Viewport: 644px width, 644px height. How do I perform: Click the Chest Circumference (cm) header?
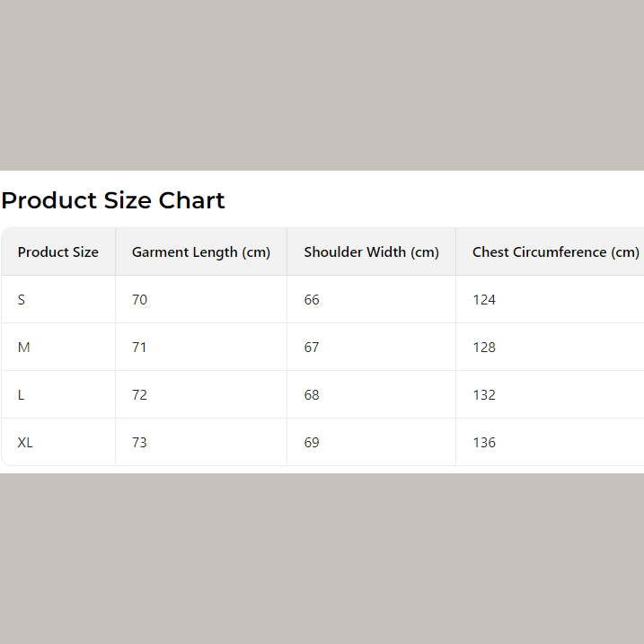click(555, 252)
